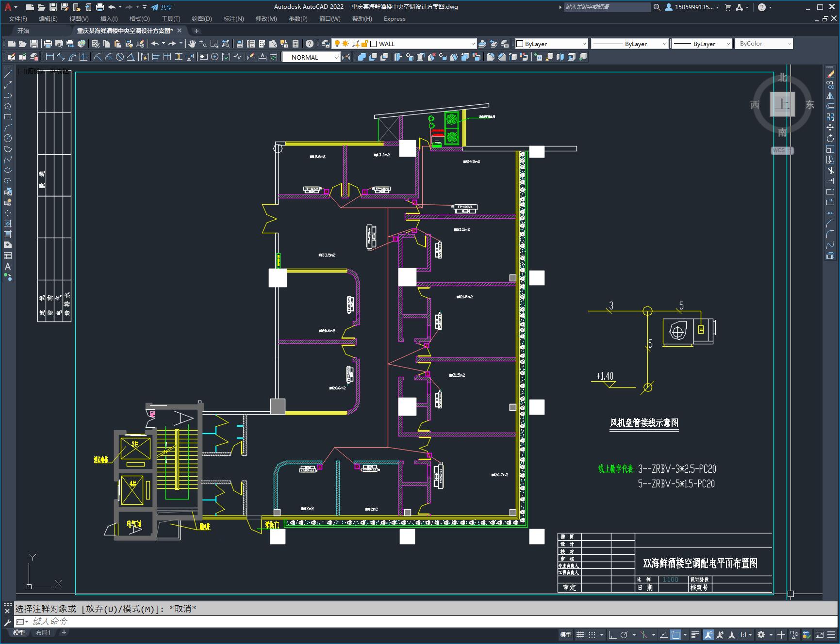Select the Rectangle draw tool

click(8, 117)
